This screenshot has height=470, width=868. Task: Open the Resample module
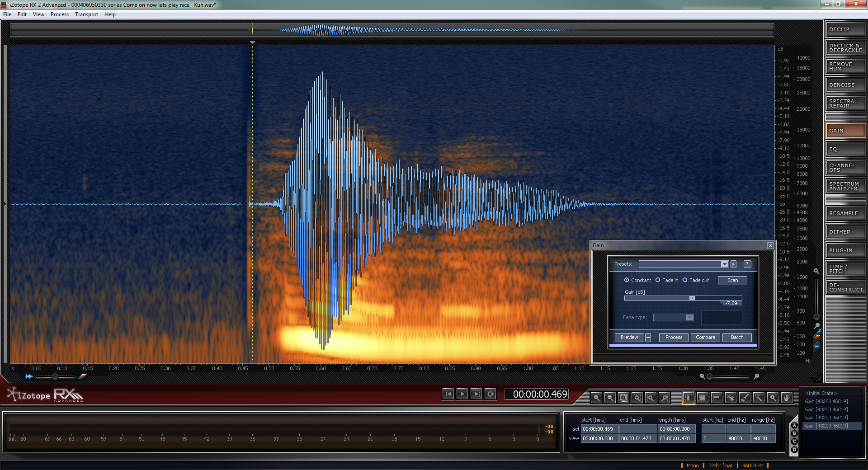pyautogui.click(x=845, y=213)
